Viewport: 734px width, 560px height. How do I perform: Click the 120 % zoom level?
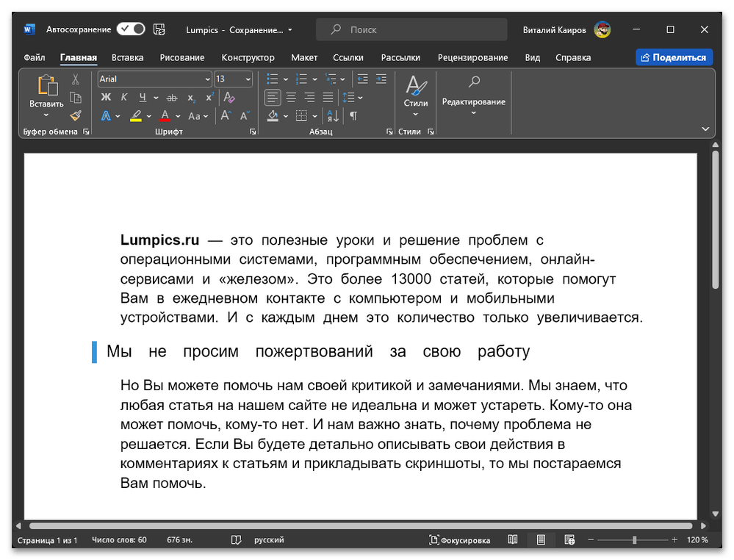[697, 540]
